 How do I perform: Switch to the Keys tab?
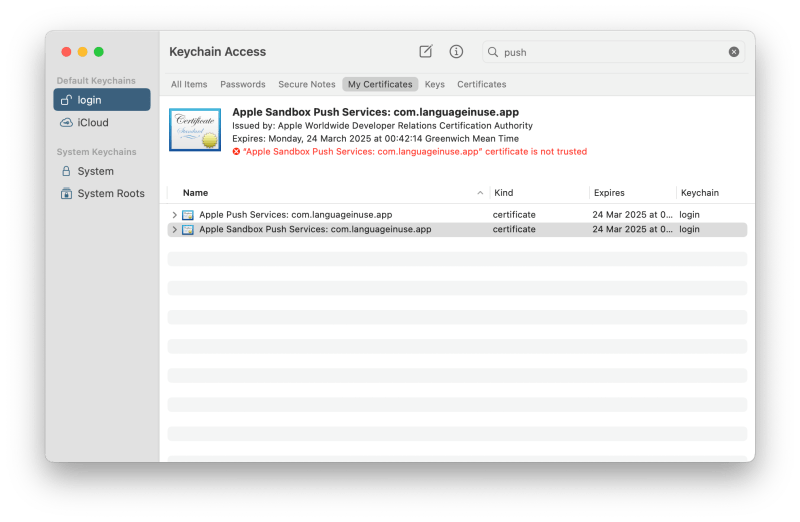point(435,84)
